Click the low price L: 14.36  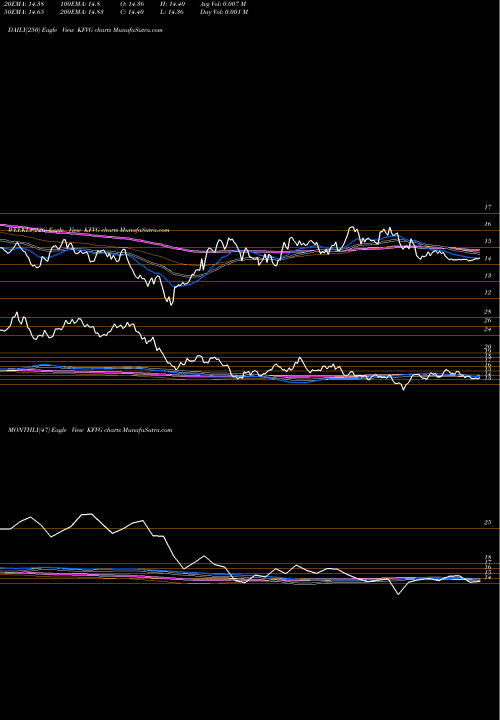tap(172, 12)
